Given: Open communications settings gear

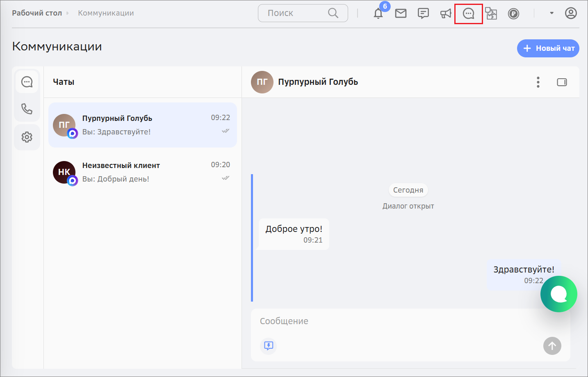Looking at the screenshot, I should (27, 137).
